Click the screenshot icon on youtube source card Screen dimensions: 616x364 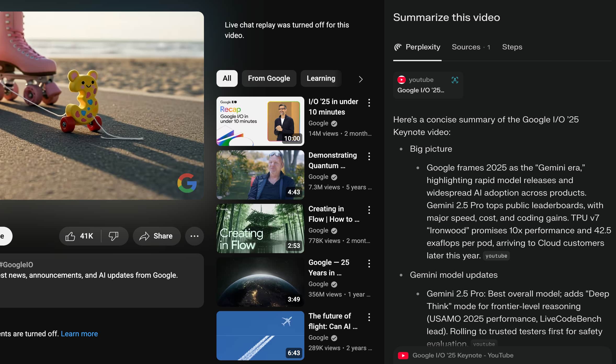(455, 80)
